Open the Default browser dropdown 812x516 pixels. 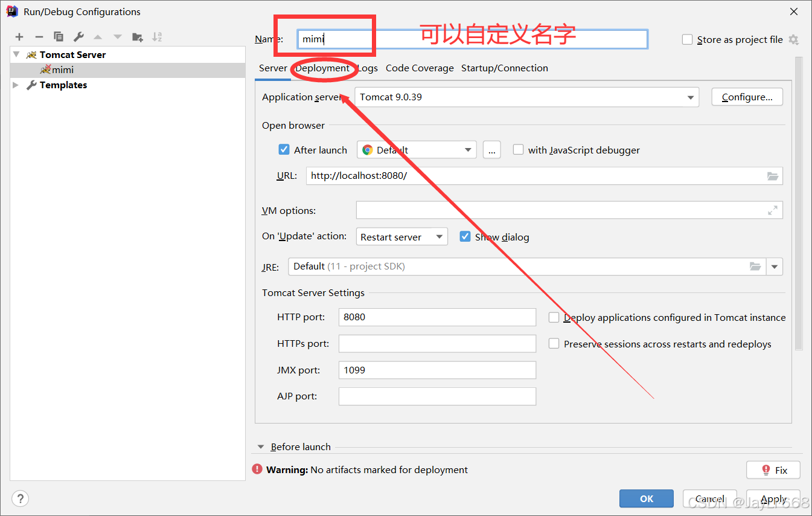click(x=417, y=150)
